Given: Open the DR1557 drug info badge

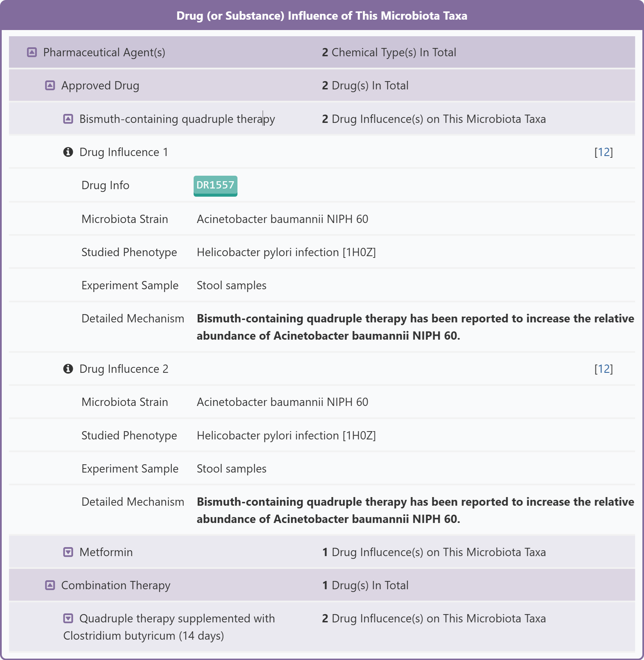Looking at the screenshot, I should pos(215,185).
